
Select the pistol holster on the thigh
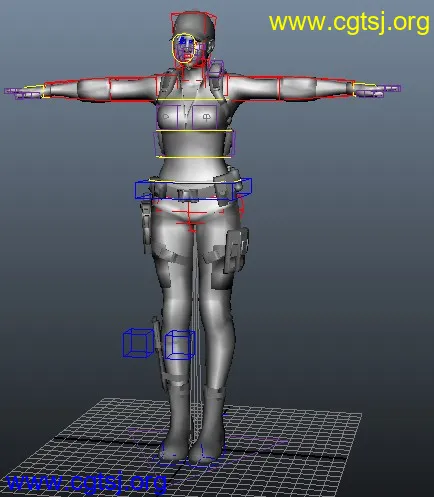[236, 250]
